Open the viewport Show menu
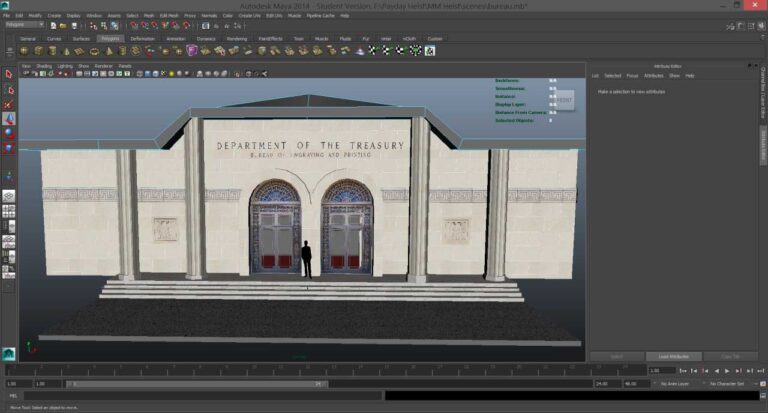This screenshot has width=768, height=413. [84, 66]
